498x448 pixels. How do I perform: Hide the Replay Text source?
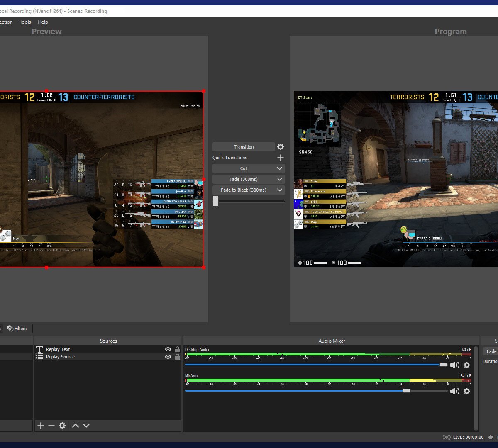pos(168,349)
